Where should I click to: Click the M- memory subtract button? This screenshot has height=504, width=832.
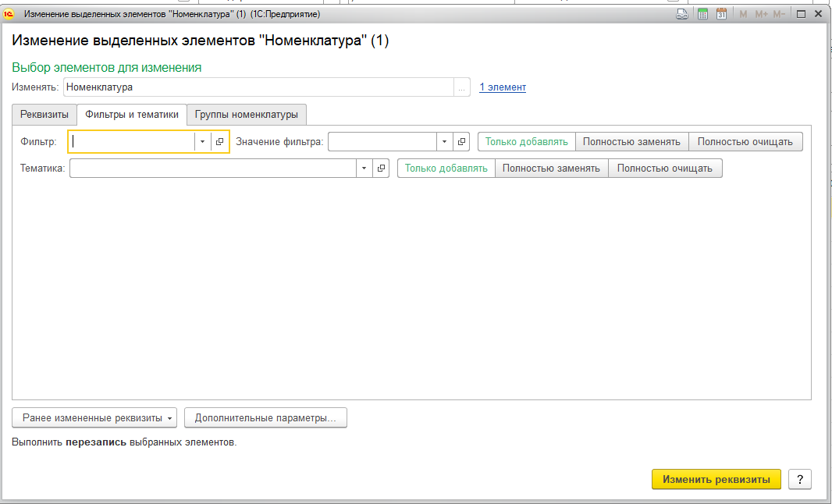[779, 14]
